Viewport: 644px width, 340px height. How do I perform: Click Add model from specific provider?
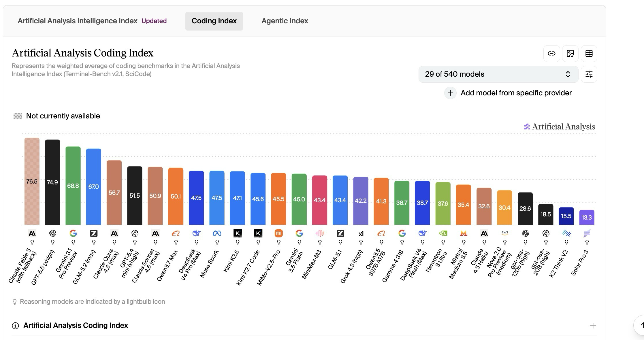(516, 93)
